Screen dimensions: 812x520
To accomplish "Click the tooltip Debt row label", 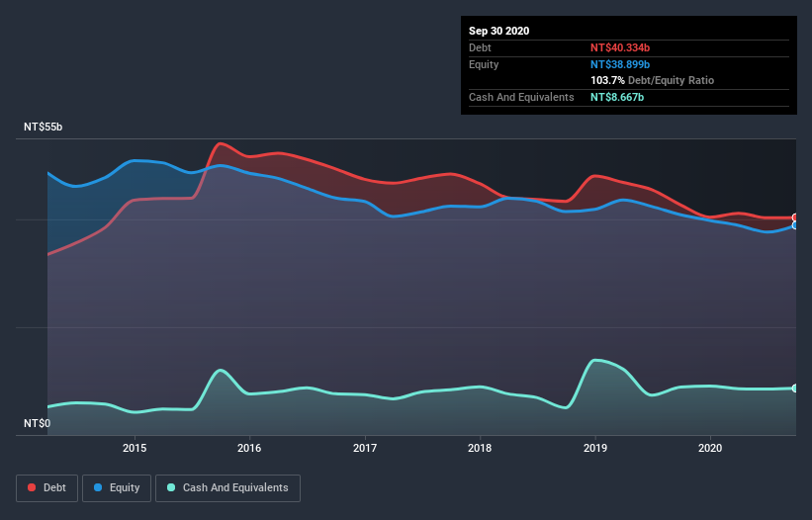I will click(480, 47).
